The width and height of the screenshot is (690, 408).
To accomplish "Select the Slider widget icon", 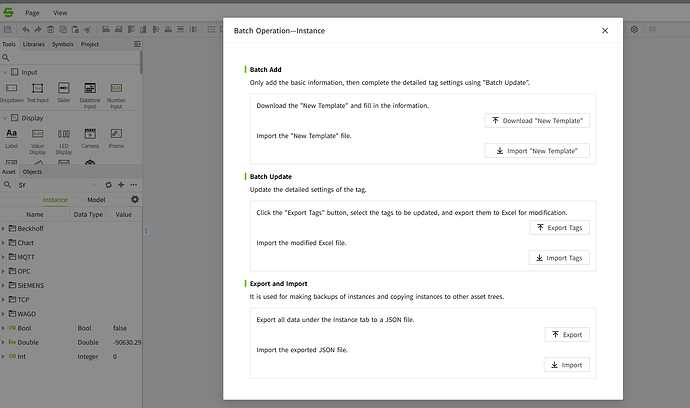I will point(64,88).
